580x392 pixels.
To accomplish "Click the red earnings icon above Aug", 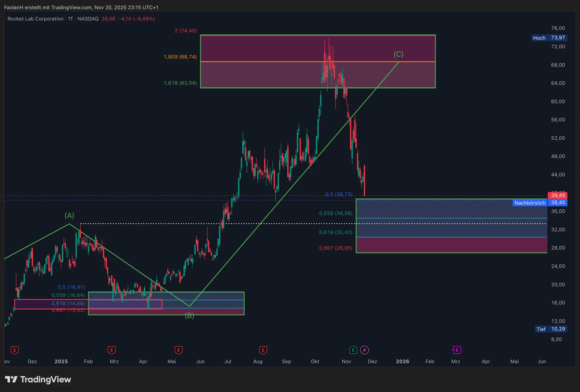I will [x=263, y=350].
